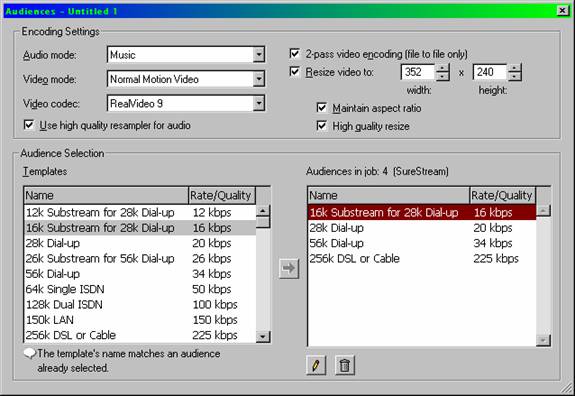Click the 150 kbps rate value
Screen dimensions: 575x396
coord(215,320)
